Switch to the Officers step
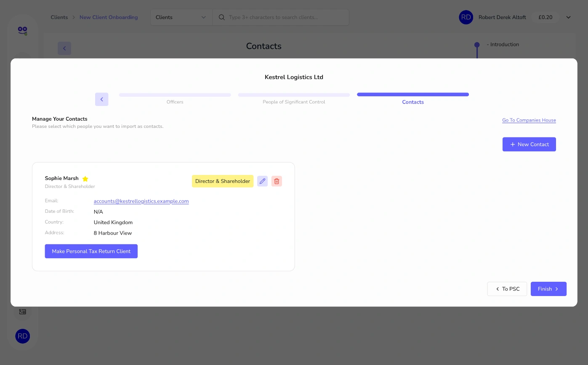This screenshot has width=588, height=365. coord(175,98)
